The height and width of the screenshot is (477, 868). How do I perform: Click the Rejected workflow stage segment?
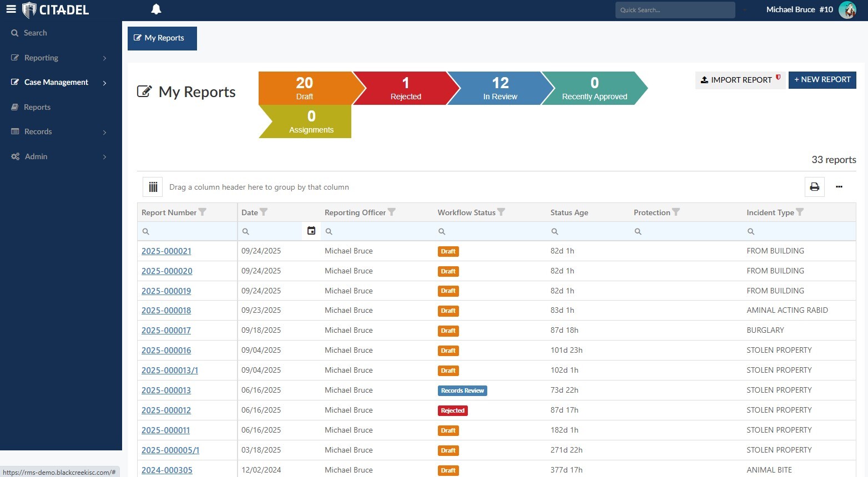[x=406, y=88]
